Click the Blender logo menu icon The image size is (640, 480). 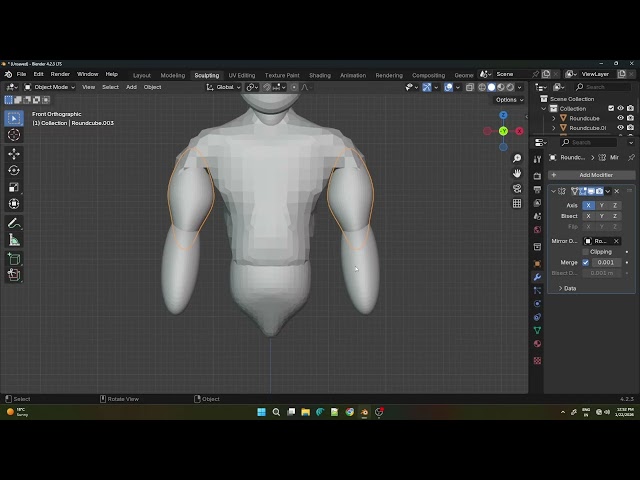coord(8,74)
